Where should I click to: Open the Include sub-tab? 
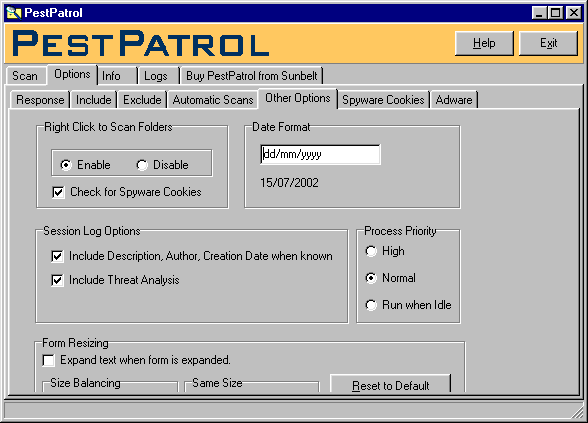click(94, 100)
